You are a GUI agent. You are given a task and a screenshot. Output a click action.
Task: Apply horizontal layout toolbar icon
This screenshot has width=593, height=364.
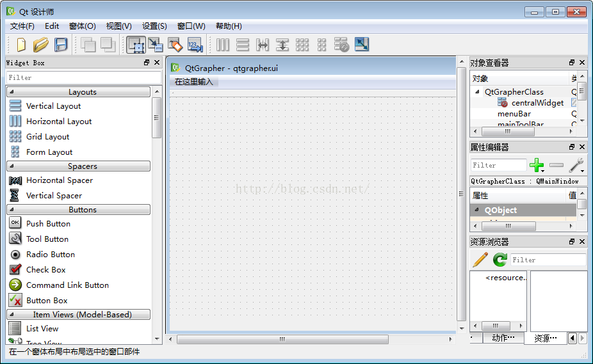tap(223, 45)
